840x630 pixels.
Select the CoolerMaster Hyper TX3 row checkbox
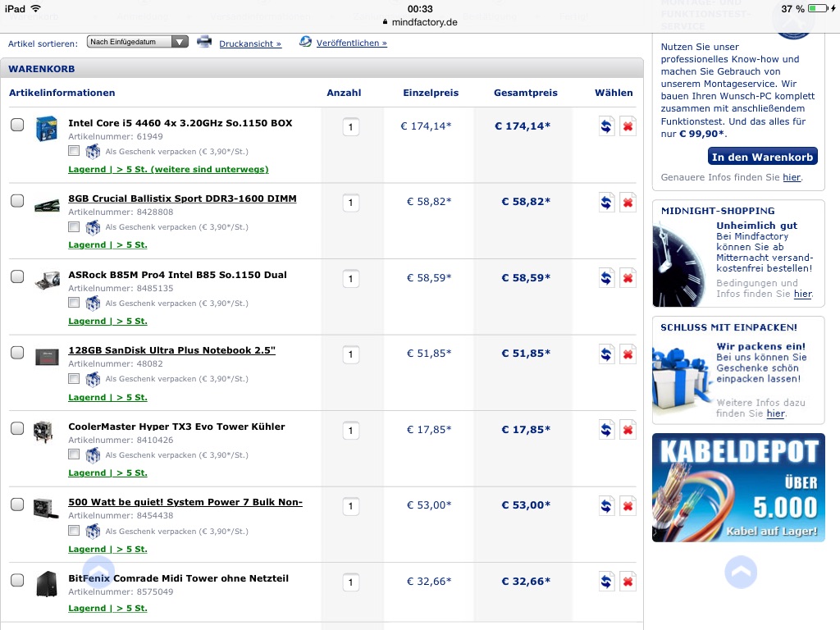[x=17, y=428]
